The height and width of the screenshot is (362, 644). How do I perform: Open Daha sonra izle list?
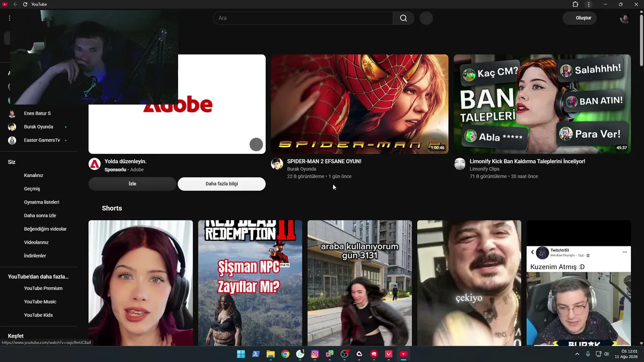pyautogui.click(x=40, y=216)
